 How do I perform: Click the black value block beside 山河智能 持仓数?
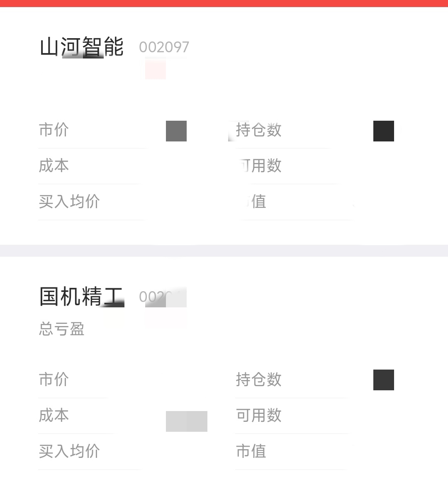(x=383, y=131)
